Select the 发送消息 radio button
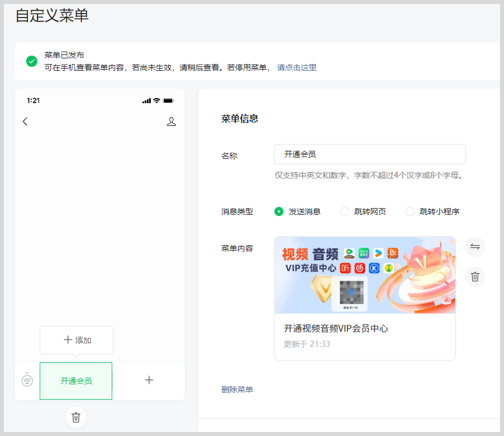Screen dimensions: 504x436 point(278,211)
